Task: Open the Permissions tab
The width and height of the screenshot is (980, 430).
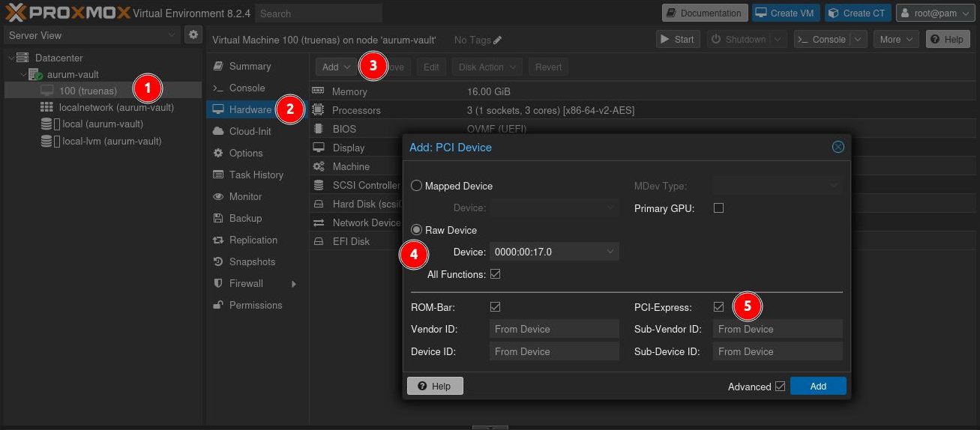Action: 256,305
